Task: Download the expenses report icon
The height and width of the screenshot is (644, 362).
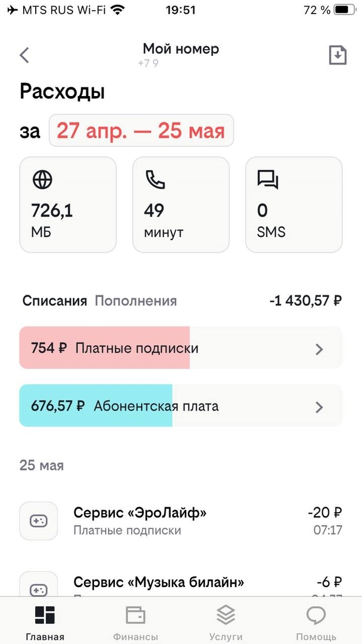Action: [338, 55]
